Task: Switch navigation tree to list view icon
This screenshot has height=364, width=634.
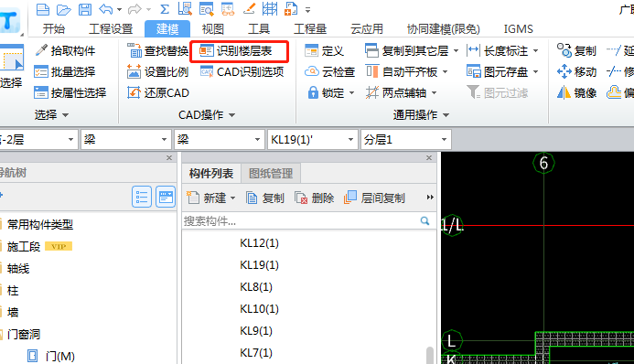Action: point(142,197)
